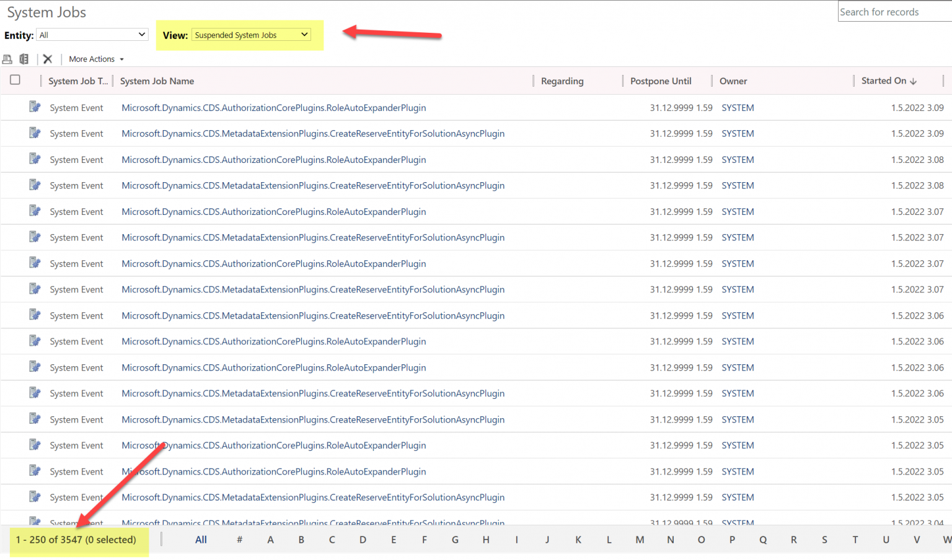Click the record icon next to the first CreateReserveEntityForSolutionAsyncPlugin row
This screenshot has width=952, height=560.
[35, 132]
